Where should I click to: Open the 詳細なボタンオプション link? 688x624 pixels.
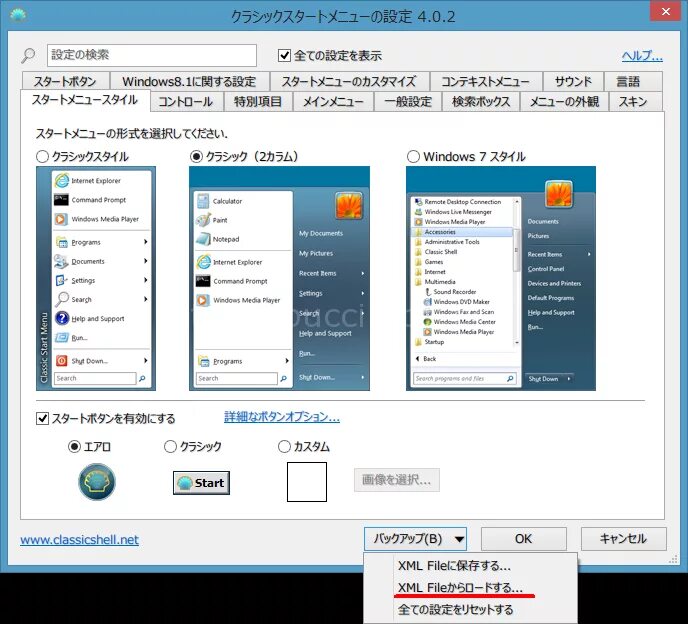pos(282,416)
